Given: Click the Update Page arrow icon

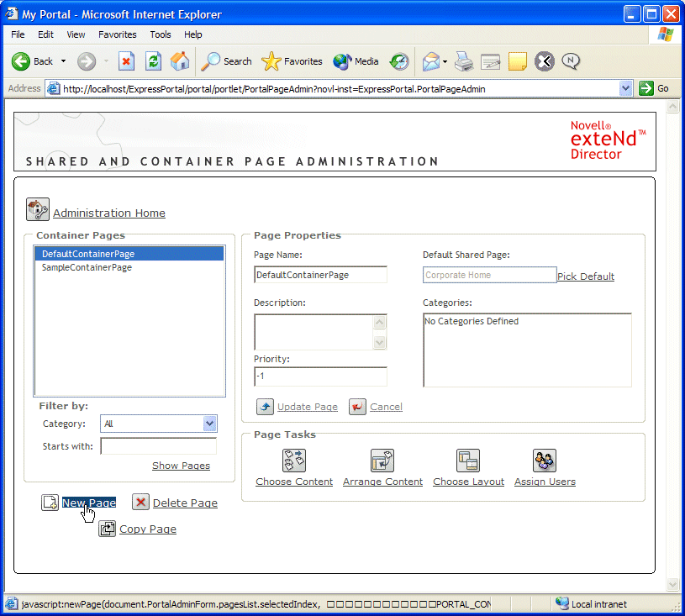Looking at the screenshot, I should [265, 407].
